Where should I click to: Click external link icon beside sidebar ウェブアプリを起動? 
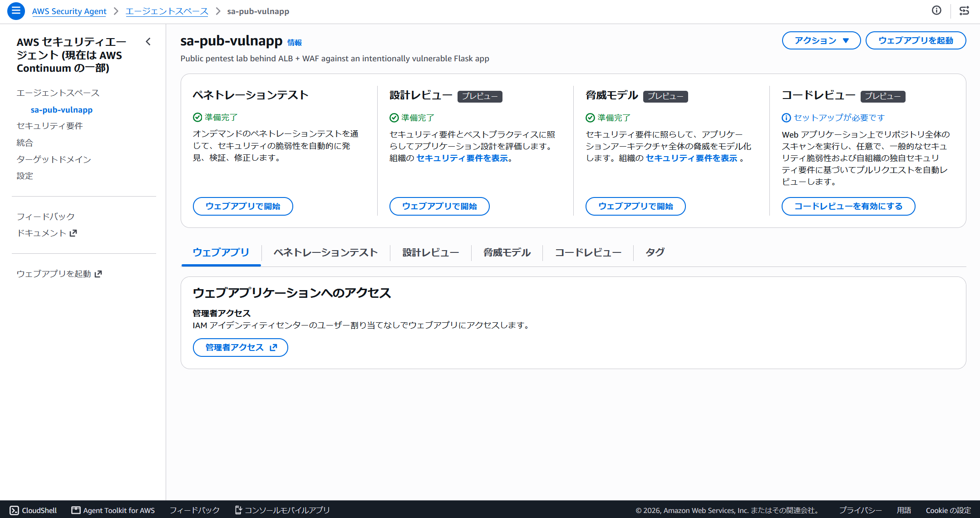98,274
